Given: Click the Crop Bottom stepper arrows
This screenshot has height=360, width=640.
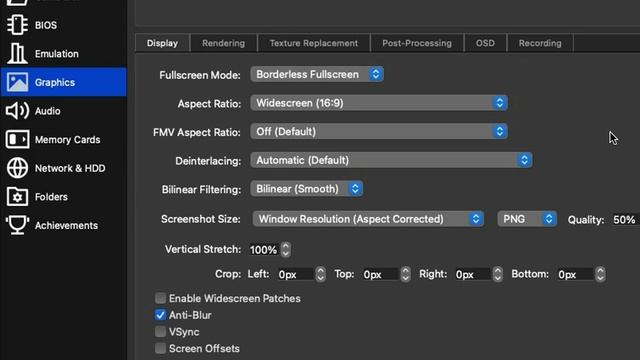Looking at the screenshot, I should (x=600, y=274).
